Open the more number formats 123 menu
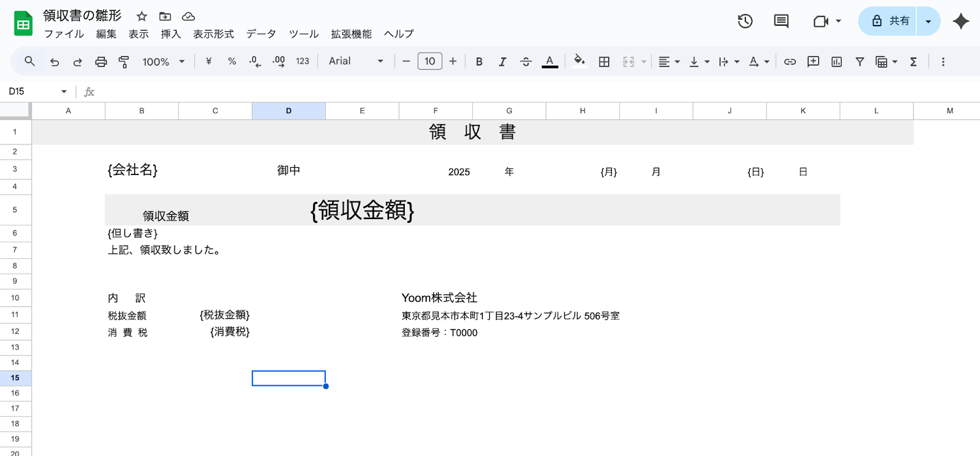Viewport: 980px width, 456px height. pos(303,61)
